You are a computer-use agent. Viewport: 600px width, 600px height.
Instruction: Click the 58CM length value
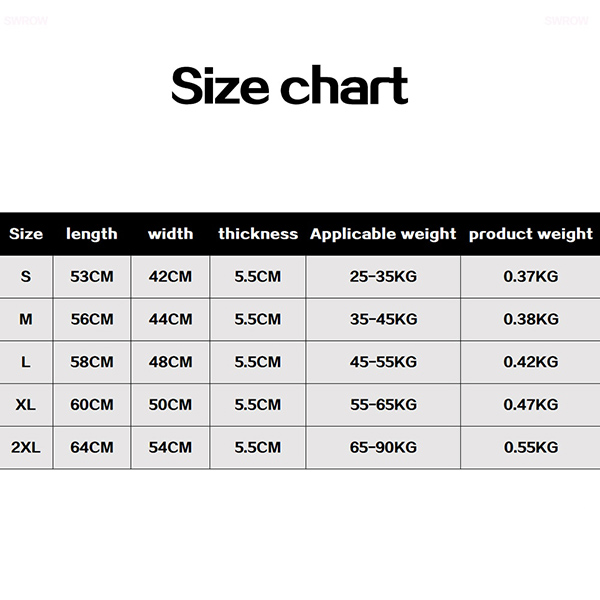pos(92,362)
